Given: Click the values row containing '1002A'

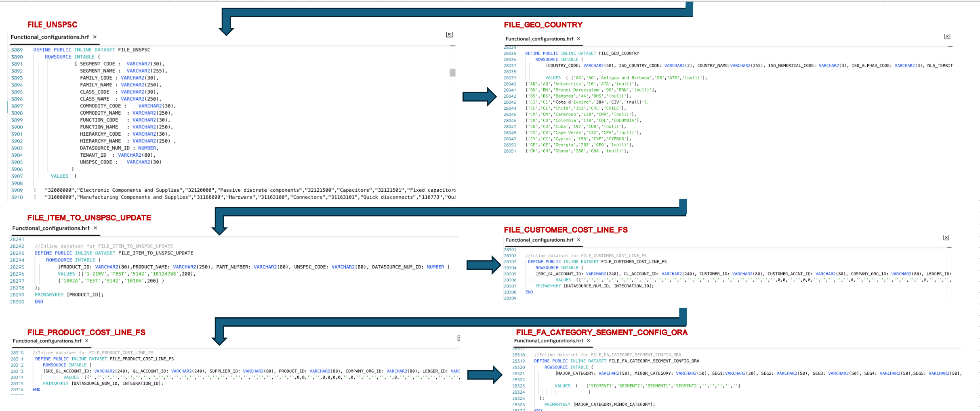Looking at the screenshot, I should click(111, 281).
